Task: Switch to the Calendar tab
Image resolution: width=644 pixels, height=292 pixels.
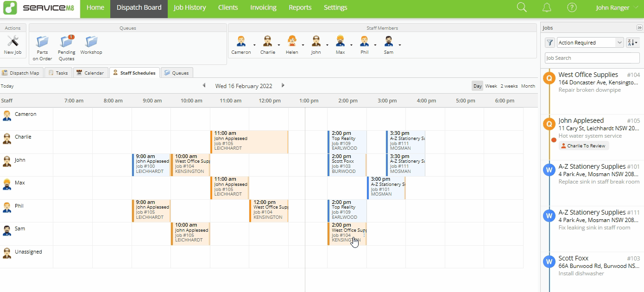Action: (91, 72)
